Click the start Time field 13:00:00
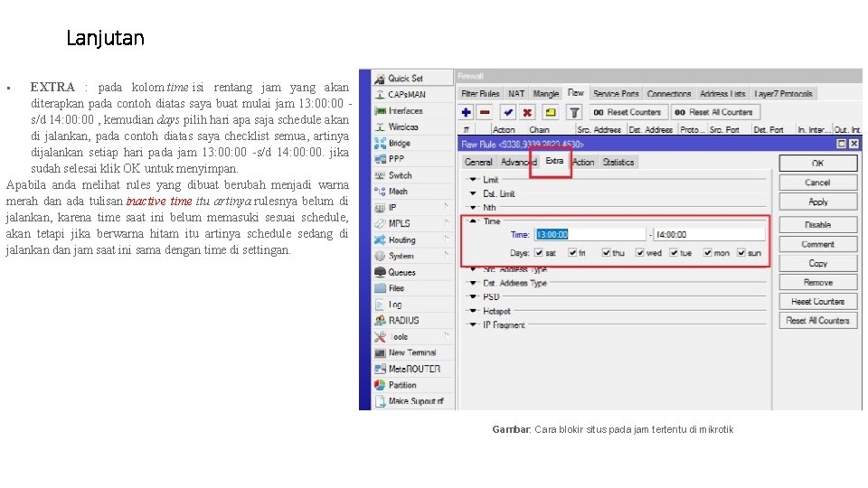The height and width of the screenshot is (488, 868). tap(590, 235)
